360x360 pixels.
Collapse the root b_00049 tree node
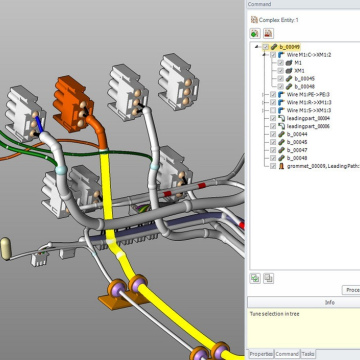tap(256, 47)
